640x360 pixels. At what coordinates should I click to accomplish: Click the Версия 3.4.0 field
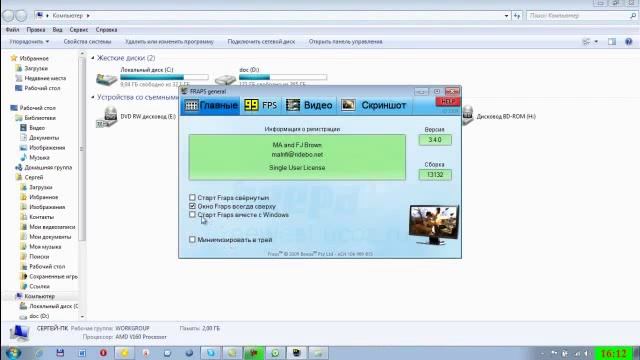(x=435, y=140)
